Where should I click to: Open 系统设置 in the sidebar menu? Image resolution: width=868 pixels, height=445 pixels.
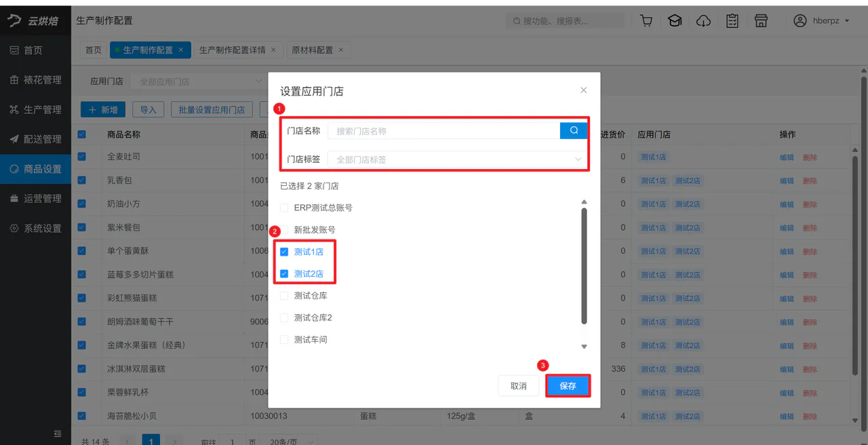click(x=35, y=229)
